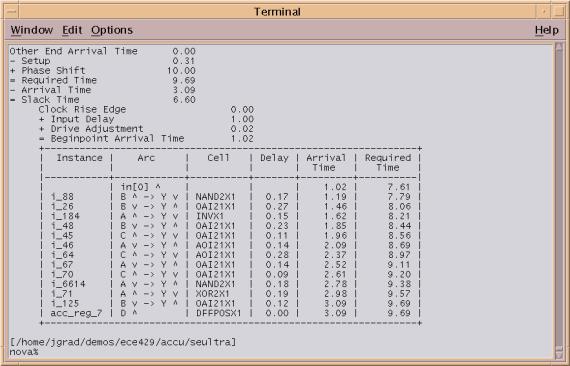The height and width of the screenshot is (366, 570).
Task: Open the Help menu
Action: pos(547,30)
